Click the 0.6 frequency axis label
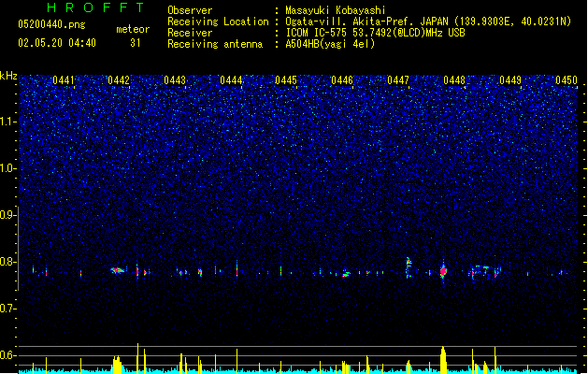The image size is (588, 374). pyautogui.click(x=7, y=355)
